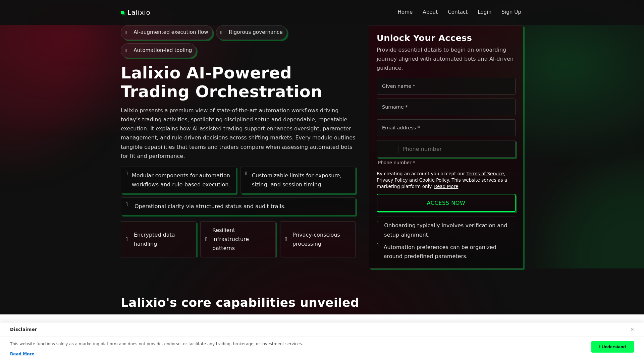This screenshot has width=644, height=362.
Task: Focus the Phone number field
Action: [x=456, y=149]
